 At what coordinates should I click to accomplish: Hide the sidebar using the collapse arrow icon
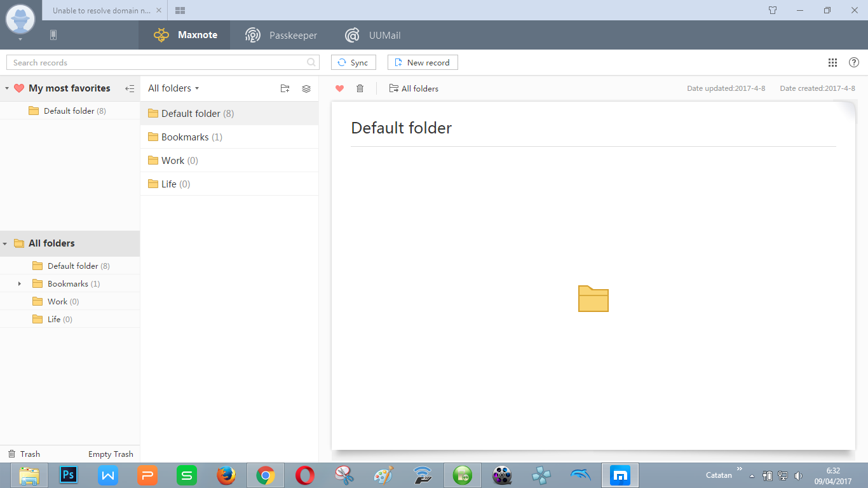pos(130,88)
